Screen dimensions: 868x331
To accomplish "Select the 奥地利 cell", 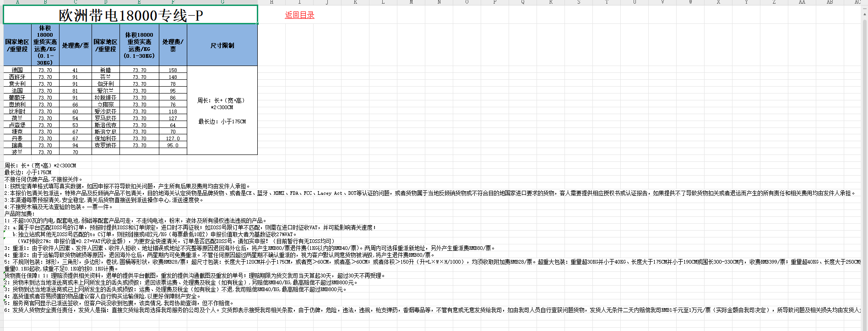I will point(17,105).
